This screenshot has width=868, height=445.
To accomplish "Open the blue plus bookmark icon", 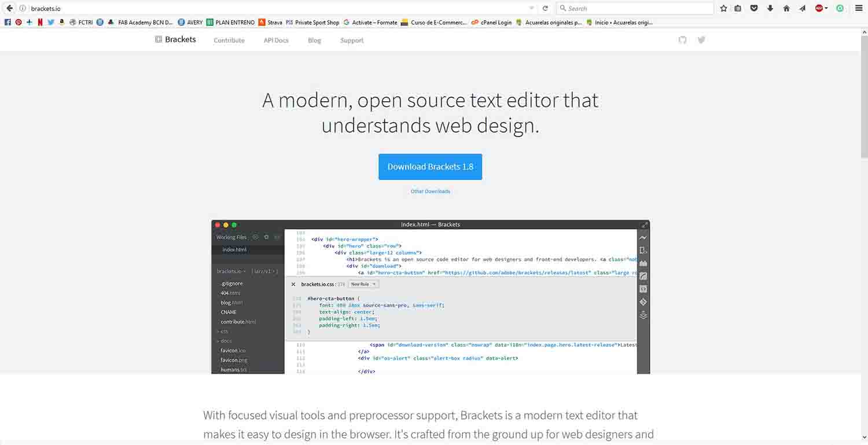I will [30, 23].
